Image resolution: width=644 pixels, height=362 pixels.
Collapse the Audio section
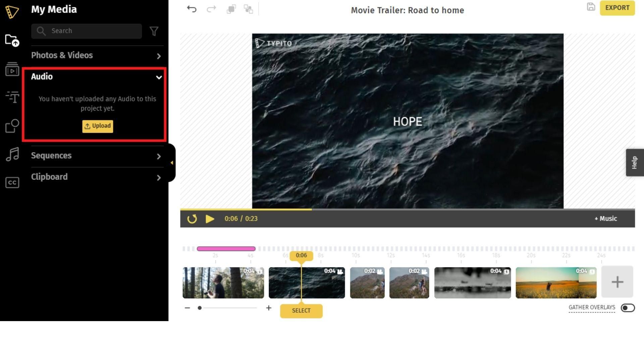(159, 77)
